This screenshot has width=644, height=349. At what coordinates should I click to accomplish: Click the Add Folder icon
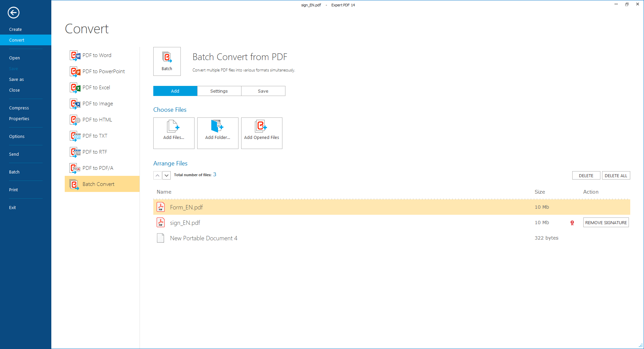[x=217, y=126]
